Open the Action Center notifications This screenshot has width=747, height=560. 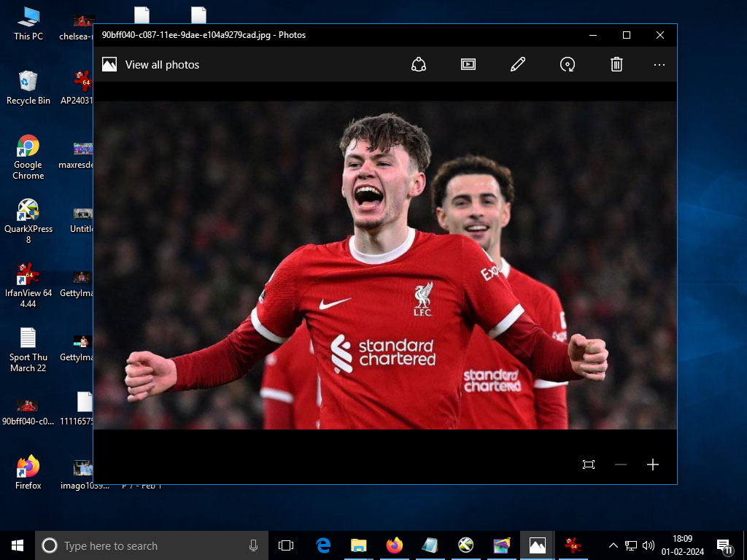724,545
